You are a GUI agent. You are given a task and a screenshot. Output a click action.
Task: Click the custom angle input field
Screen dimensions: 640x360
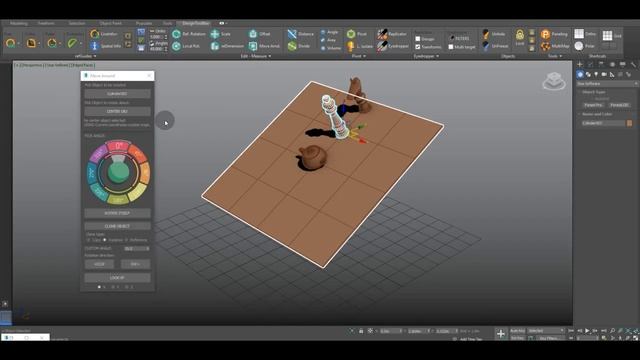[x=137, y=248]
